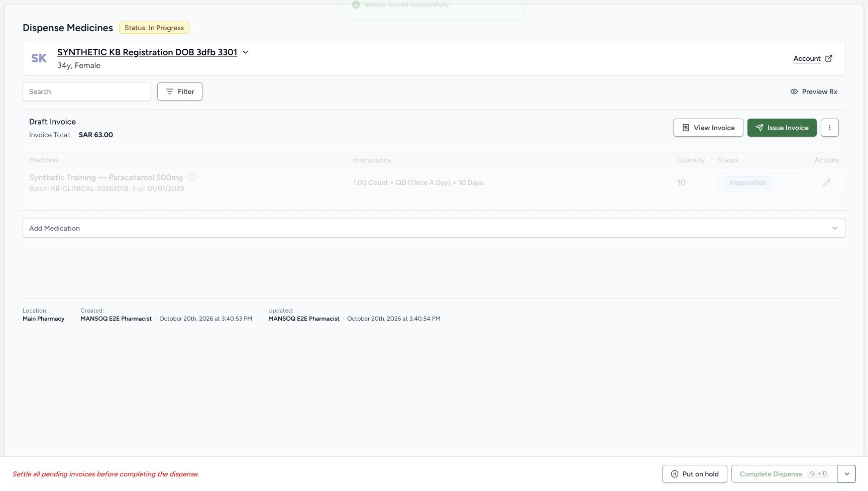This screenshot has width=868, height=491.
Task: Click the SAR 63.00 invoice total
Action: pyautogui.click(x=96, y=135)
